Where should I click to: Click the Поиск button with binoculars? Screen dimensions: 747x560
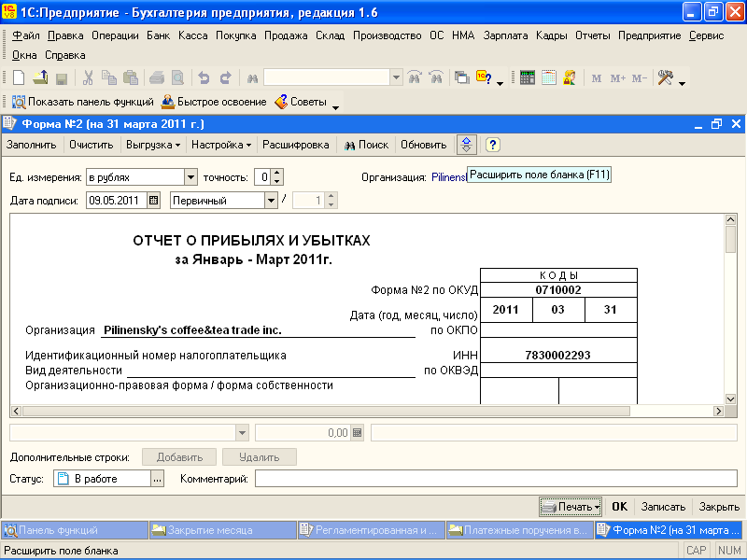[366, 145]
